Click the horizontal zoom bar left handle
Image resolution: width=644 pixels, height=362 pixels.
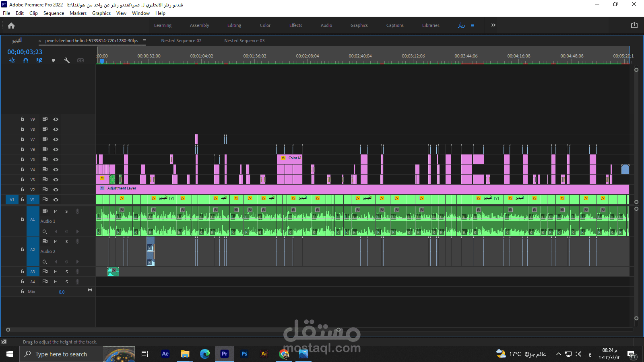click(x=8, y=330)
